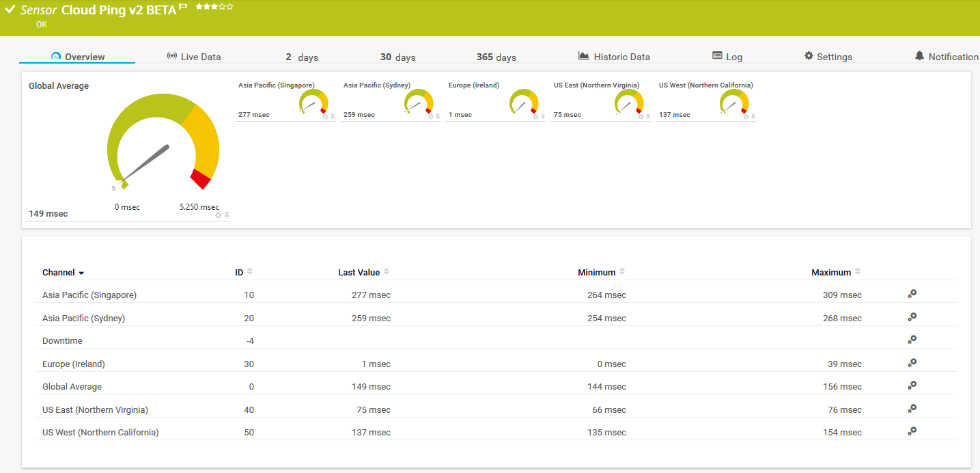Open the 30 days tab
Viewport: 980px width, 473px height.
[x=397, y=57]
